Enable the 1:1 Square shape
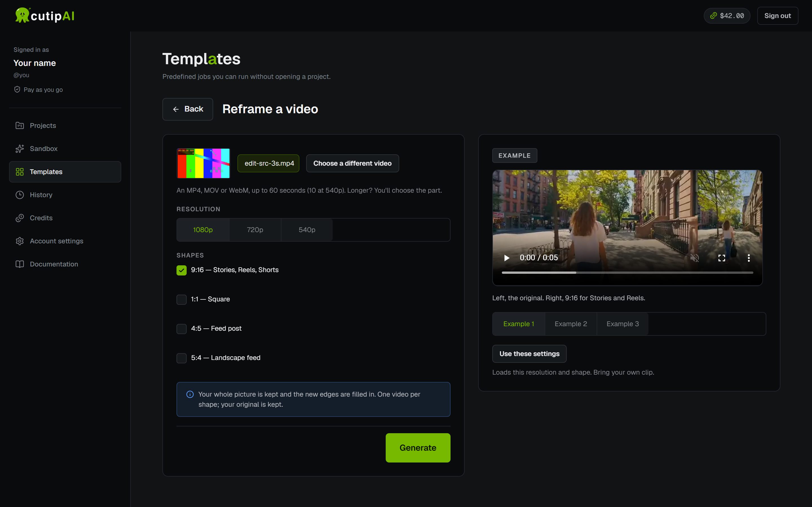 pyautogui.click(x=182, y=299)
